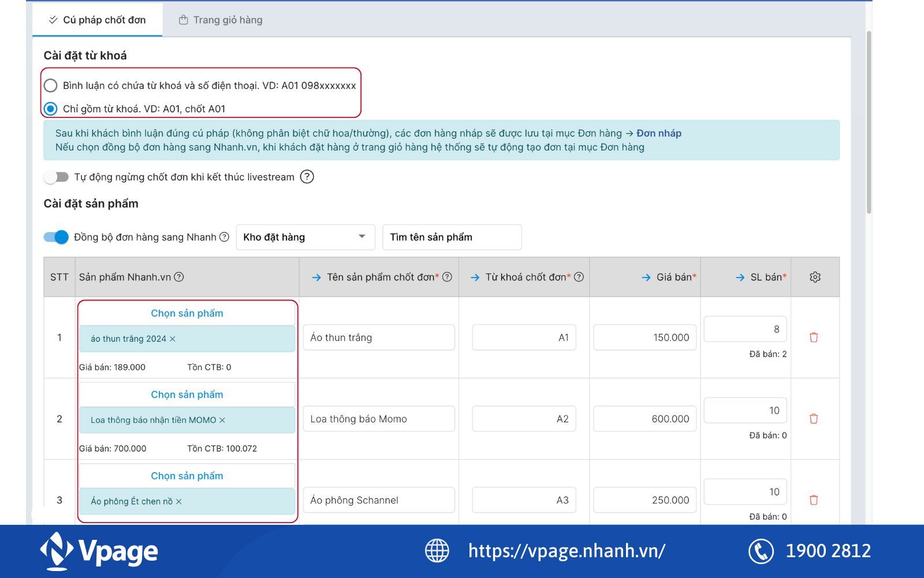Click the arrow icon before Tên sản phẩm chốt đơn
This screenshot has height=578, width=924.
point(316,277)
